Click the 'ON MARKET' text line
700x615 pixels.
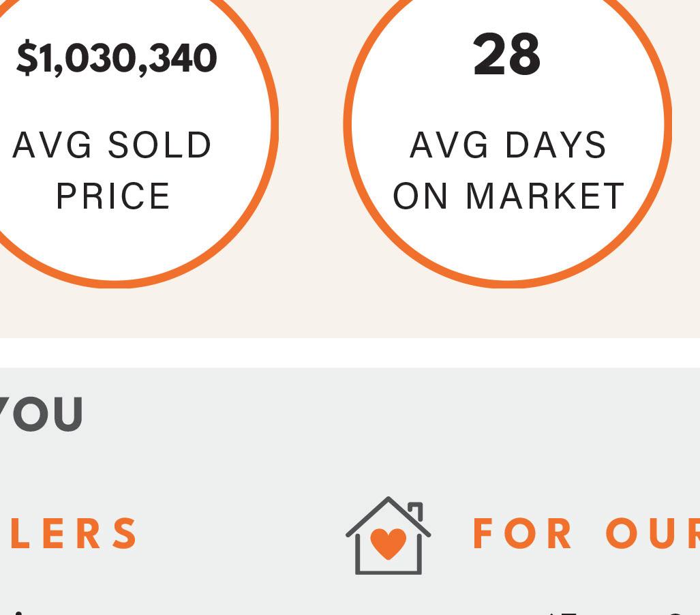(508, 196)
